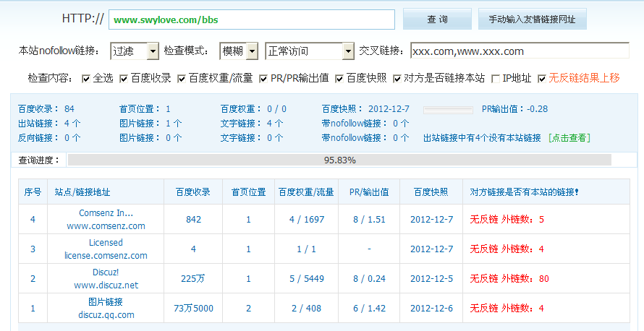The width and height of the screenshot is (644, 331).
Task: Click the 交叉链接 text field
Action: [x=519, y=51]
